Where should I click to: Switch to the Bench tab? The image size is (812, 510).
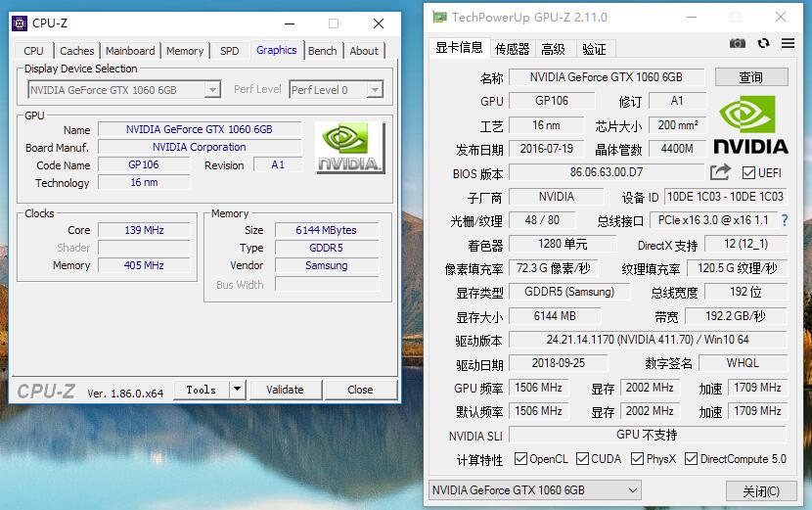click(x=322, y=51)
